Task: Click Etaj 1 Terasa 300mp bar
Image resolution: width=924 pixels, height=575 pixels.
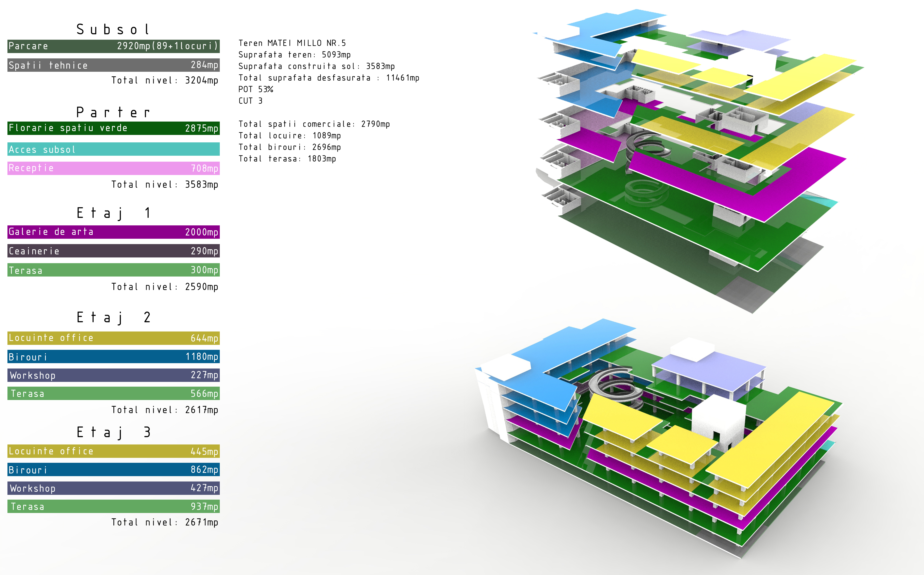Action: coord(113,270)
